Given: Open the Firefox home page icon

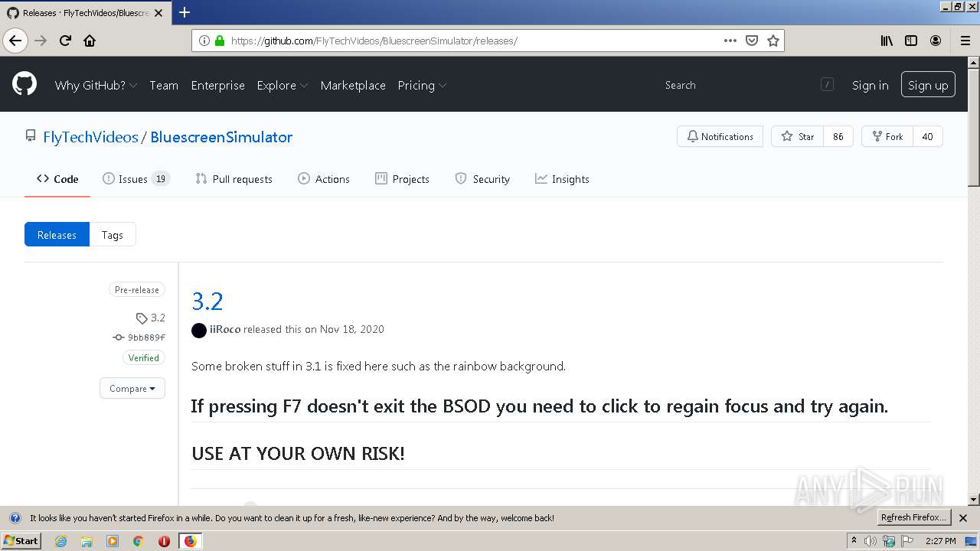Looking at the screenshot, I should point(90,41).
